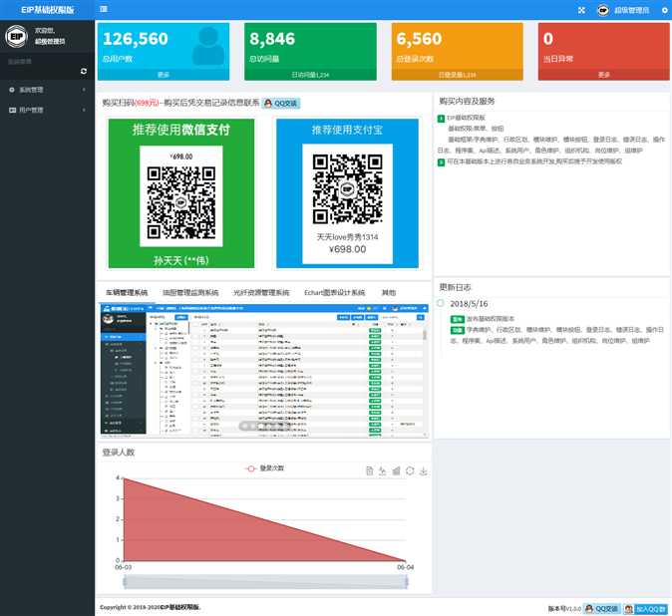The image size is (672, 616).
Task: Enter fullscreen using the expand arrows icon
Action: tap(581, 10)
